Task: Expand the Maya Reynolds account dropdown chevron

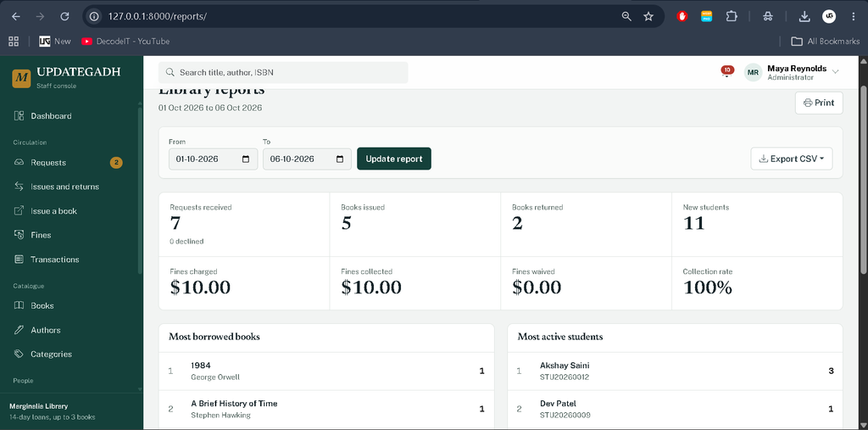Action: [835, 72]
